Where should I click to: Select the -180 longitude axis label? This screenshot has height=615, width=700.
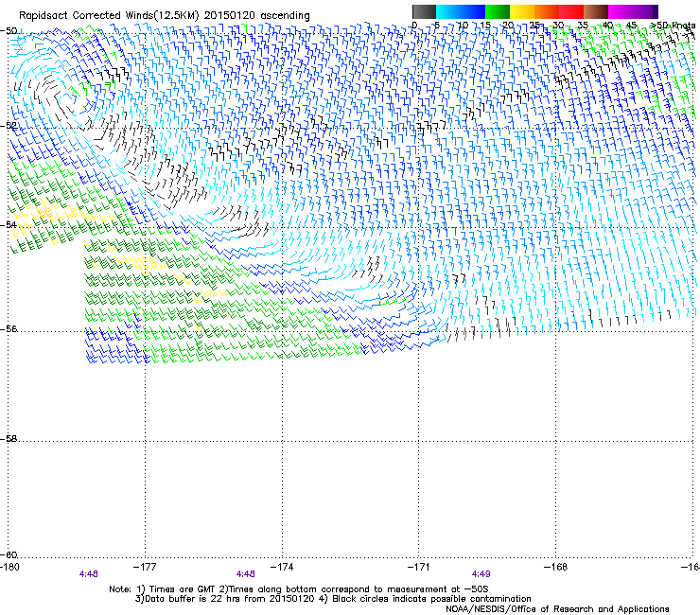point(9,567)
